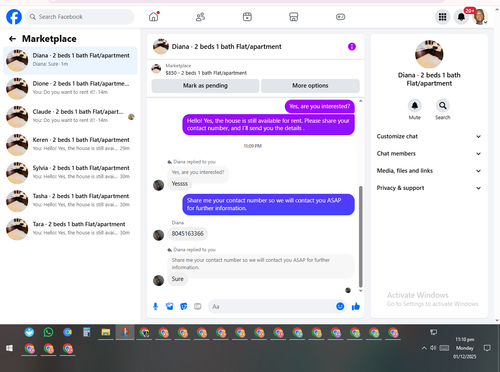500x372 pixels.
Task: Click Mark as pending button
Action: click(x=205, y=86)
